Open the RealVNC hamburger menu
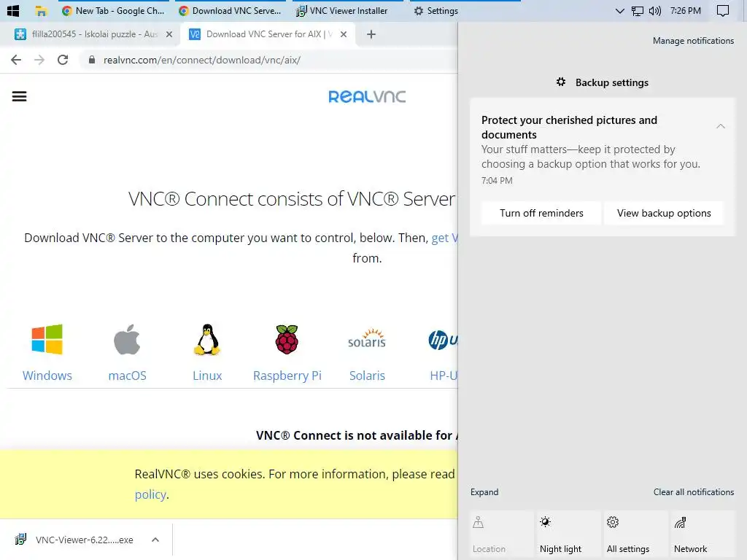Image resolution: width=747 pixels, height=560 pixels. pyautogui.click(x=19, y=96)
